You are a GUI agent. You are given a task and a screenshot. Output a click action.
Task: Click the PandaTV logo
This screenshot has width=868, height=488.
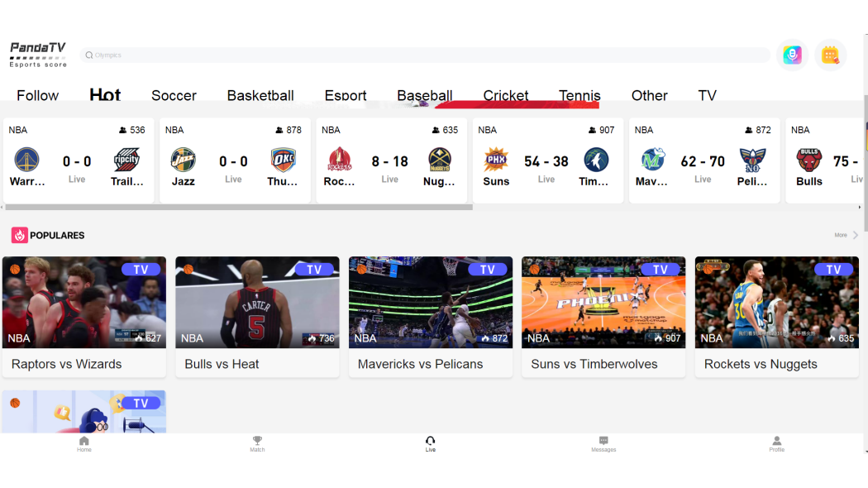[x=38, y=55]
